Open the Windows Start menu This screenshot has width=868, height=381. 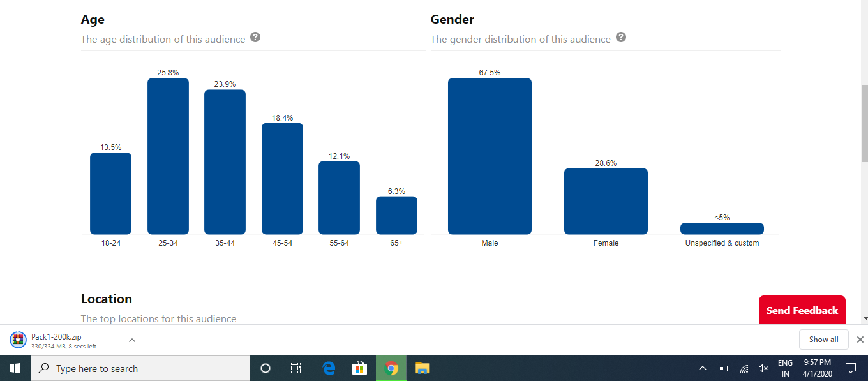15,368
